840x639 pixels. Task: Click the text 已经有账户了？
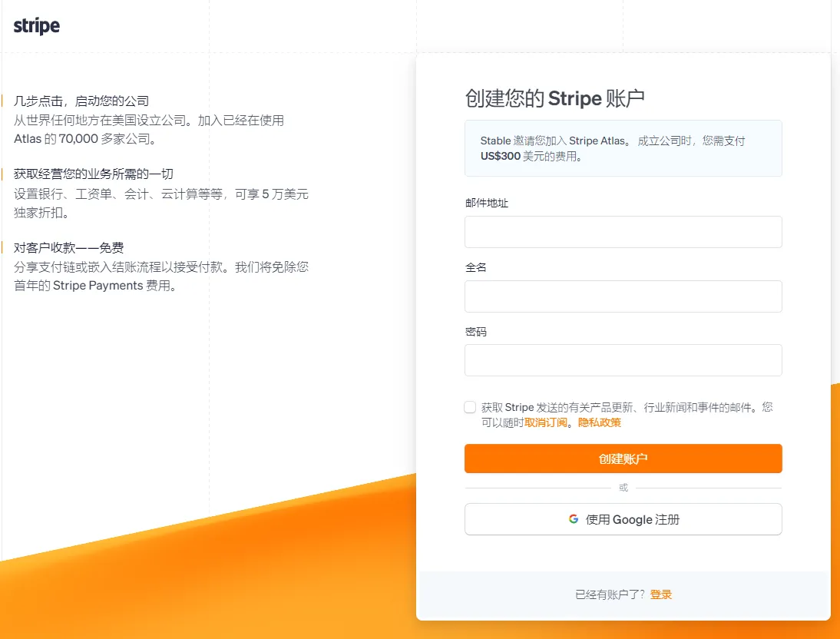610,594
